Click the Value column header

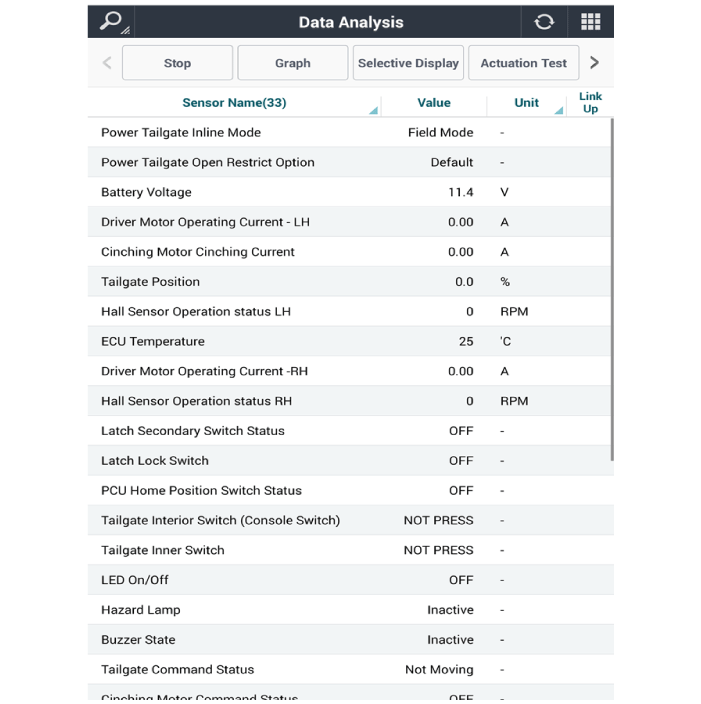pyautogui.click(x=433, y=102)
